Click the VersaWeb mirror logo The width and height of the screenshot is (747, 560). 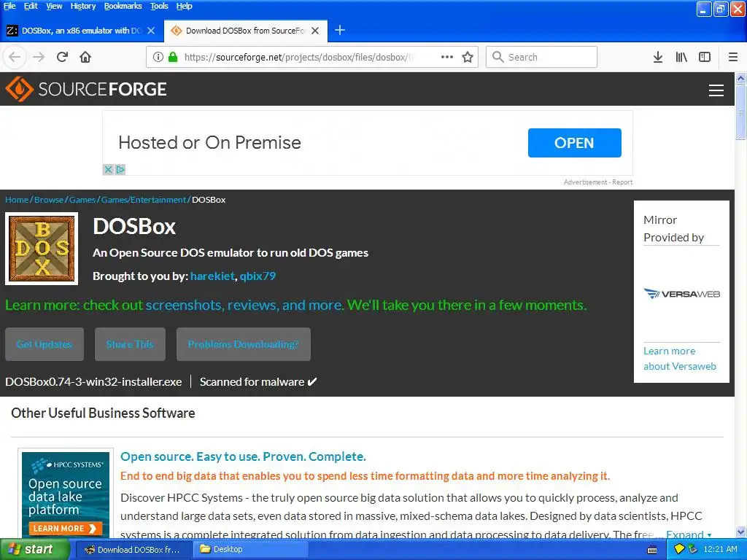click(682, 294)
